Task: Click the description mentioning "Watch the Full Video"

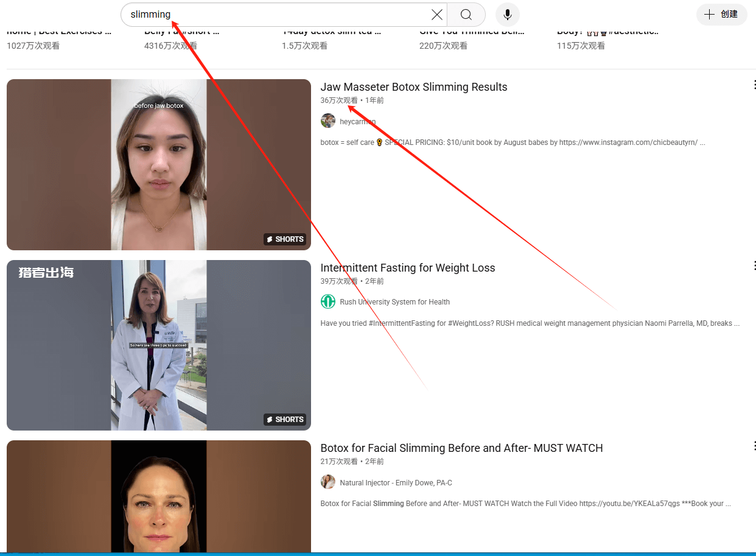Action: (526, 504)
